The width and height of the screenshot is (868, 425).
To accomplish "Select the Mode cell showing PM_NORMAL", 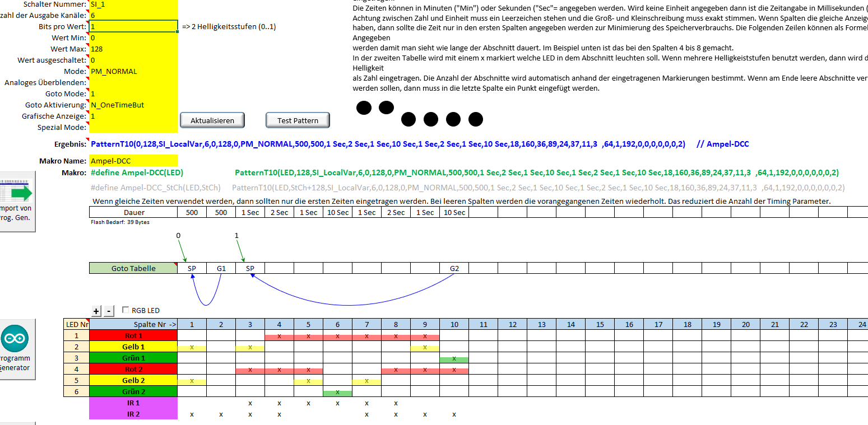I will click(133, 71).
